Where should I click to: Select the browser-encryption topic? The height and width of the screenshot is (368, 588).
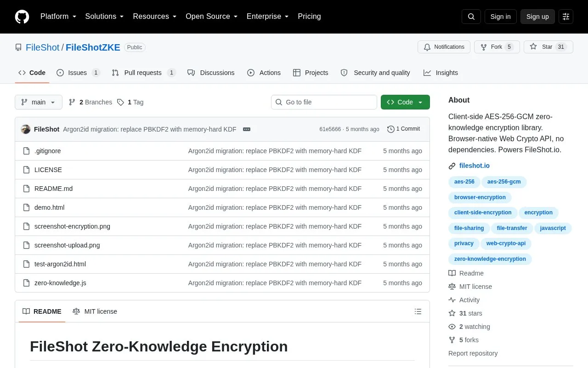[480, 197]
